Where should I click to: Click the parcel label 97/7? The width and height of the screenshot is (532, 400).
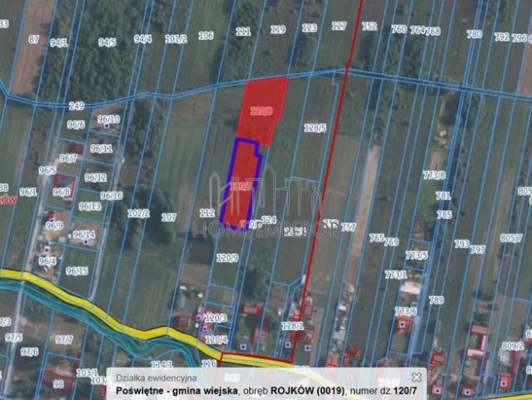(64, 339)
